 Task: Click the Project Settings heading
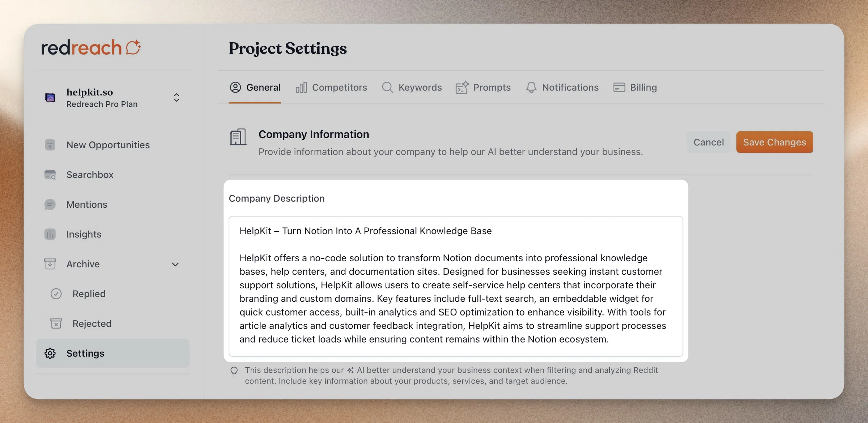(288, 48)
